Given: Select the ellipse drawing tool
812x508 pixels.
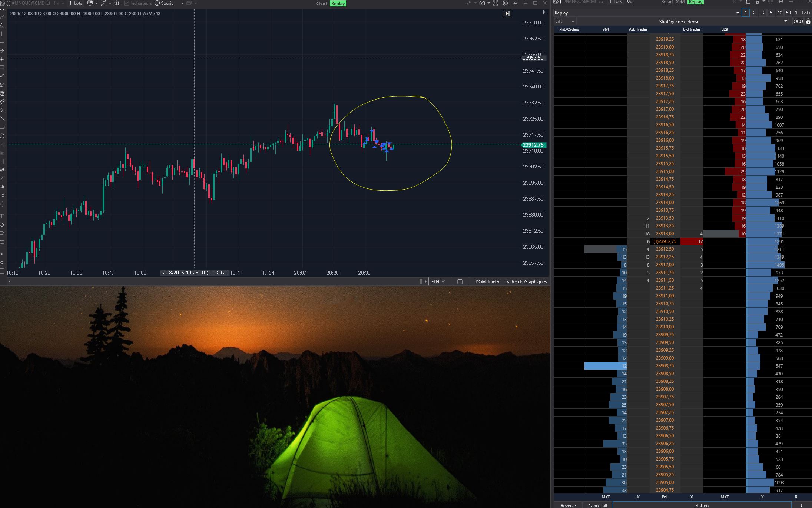Looking at the screenshot, I should click(2, 136).
